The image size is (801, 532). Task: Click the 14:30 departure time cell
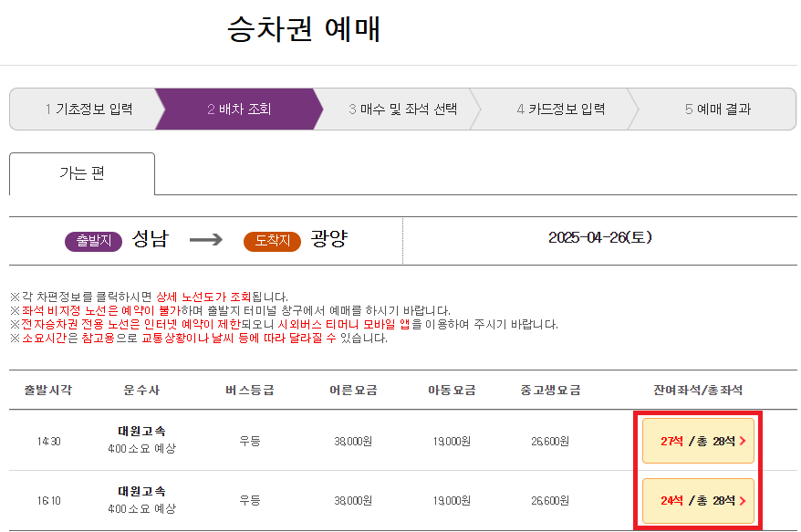pyautogui.click(x=48, y=441)
